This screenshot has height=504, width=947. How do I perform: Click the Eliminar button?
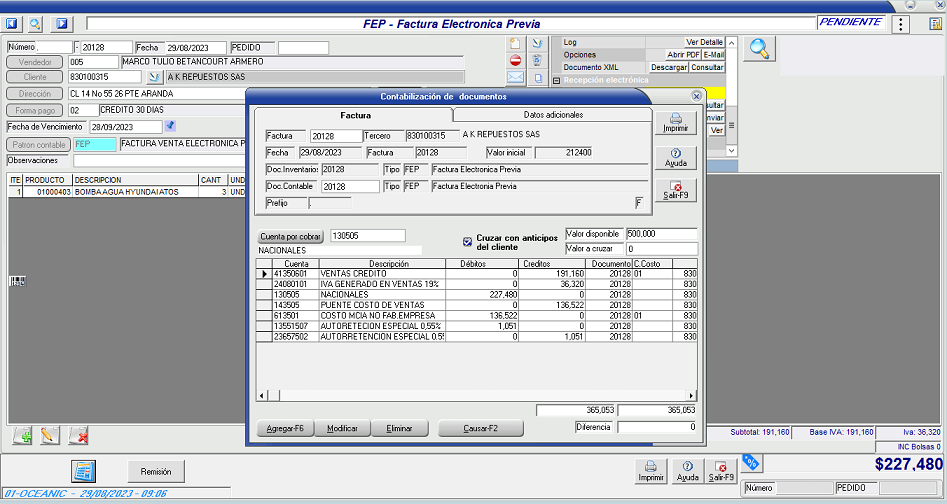(399, 428)
